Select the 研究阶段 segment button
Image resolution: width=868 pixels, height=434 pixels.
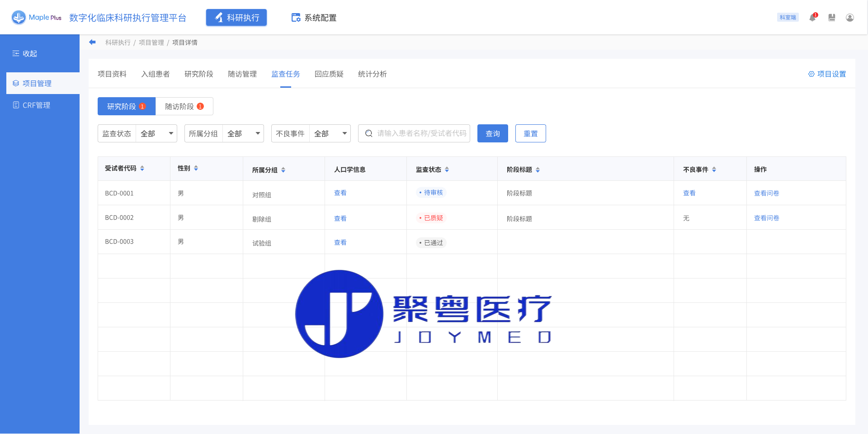tap(126, 106)
